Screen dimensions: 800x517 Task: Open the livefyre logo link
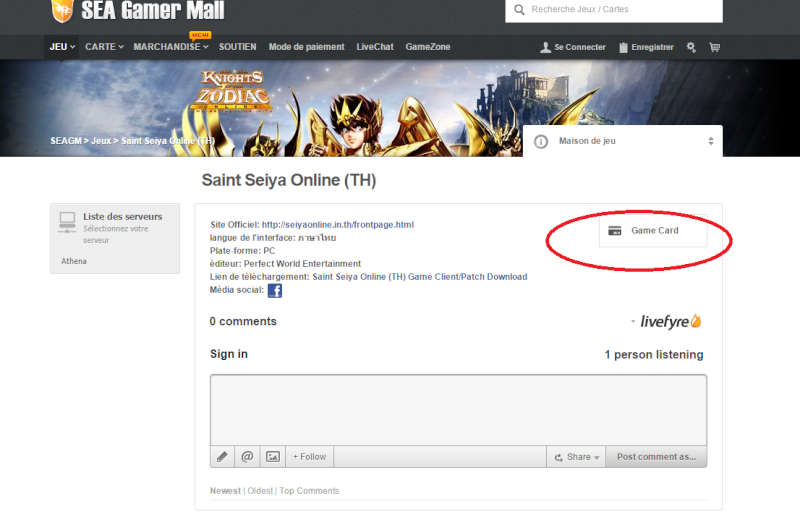[x=670, y=322]
